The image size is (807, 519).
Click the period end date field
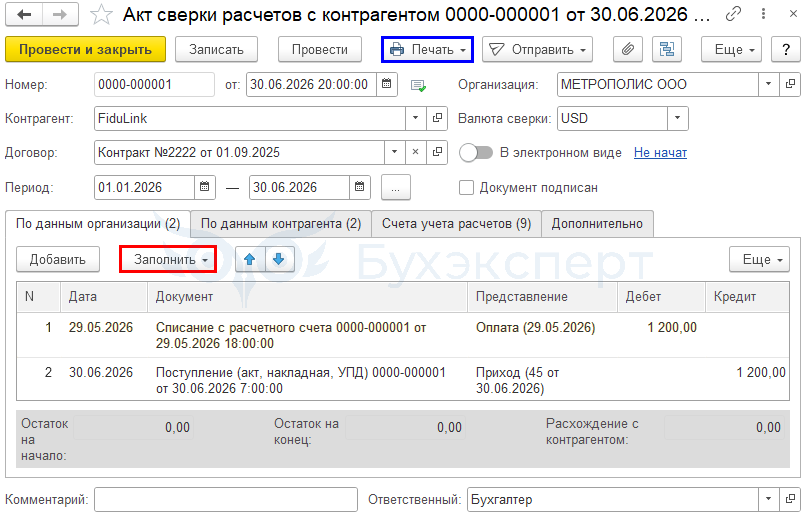pyautogui.click(x=300, y=187)
